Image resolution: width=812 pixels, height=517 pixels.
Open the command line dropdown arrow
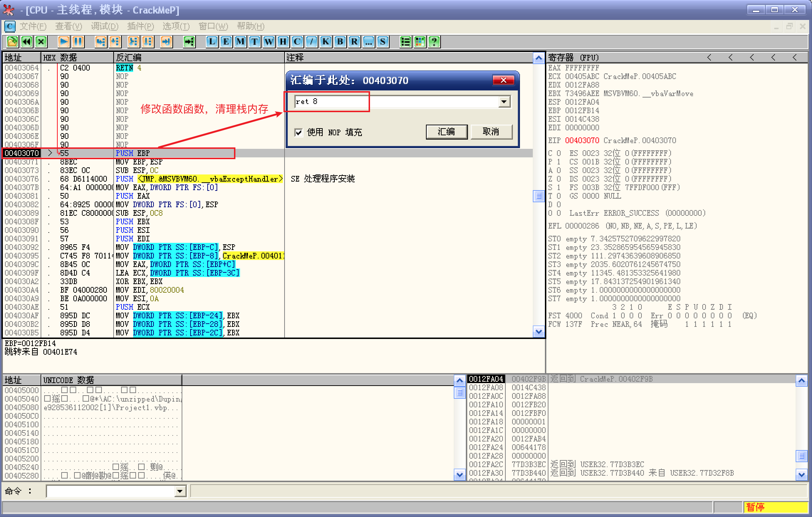click(x=180, y=491)
